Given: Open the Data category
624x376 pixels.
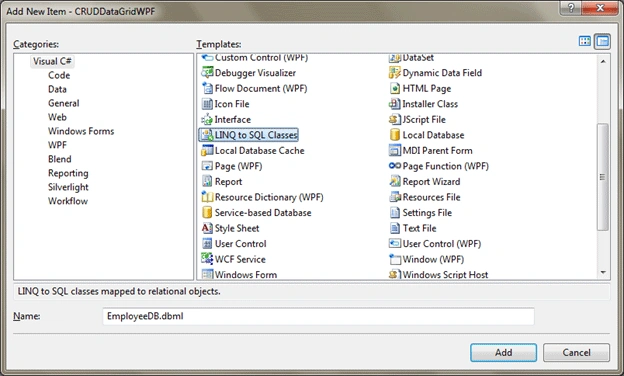Looking at the screenshot, I should click(57, 89).
